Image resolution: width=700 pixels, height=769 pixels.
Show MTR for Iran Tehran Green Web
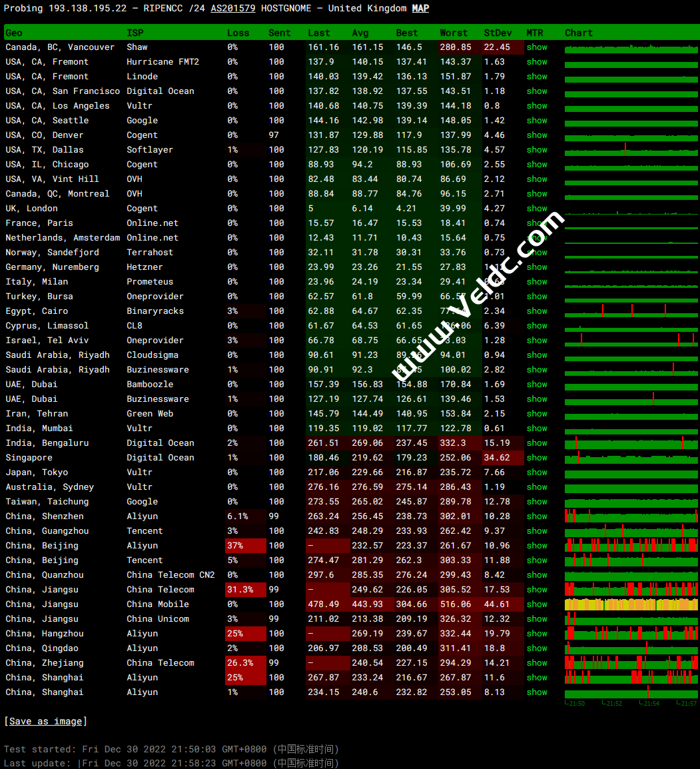coord(537,414)
